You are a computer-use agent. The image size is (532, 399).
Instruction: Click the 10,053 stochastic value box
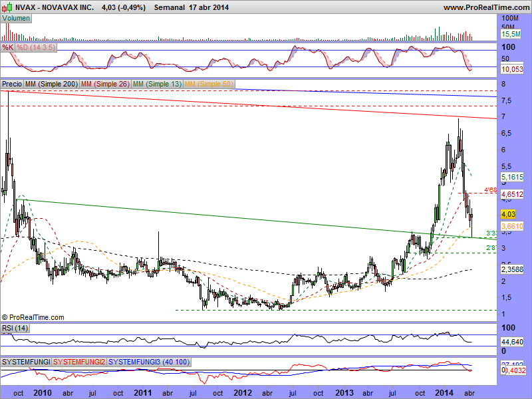point(512,70)
